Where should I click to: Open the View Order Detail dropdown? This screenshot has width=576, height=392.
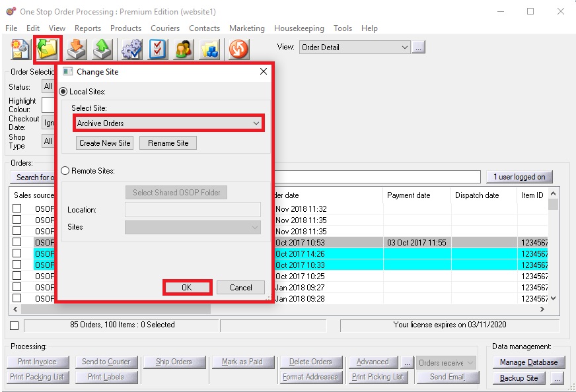(355, 48)
